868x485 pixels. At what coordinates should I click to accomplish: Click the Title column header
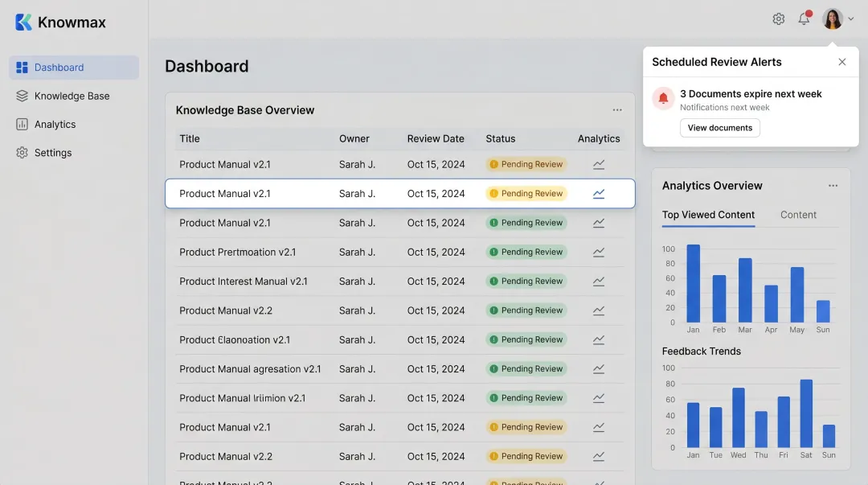[190, 138]
